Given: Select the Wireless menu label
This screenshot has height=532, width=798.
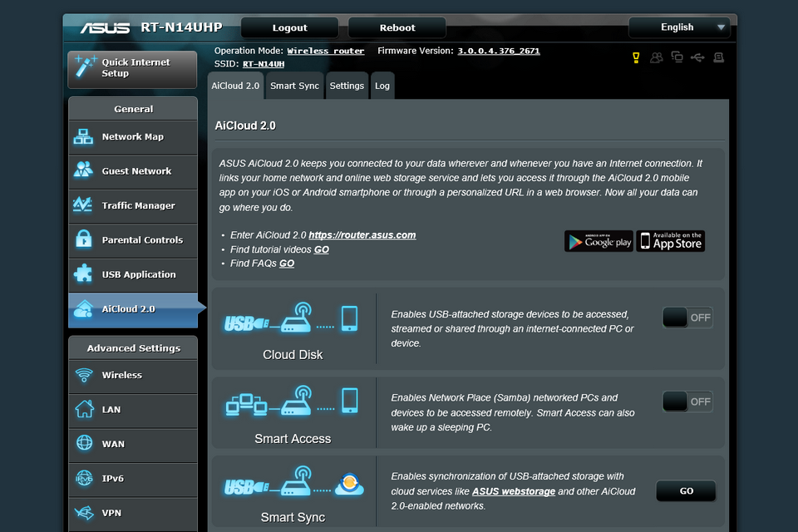Looking at the screenshot, I should pyautogui.click(x=121, y=375).
